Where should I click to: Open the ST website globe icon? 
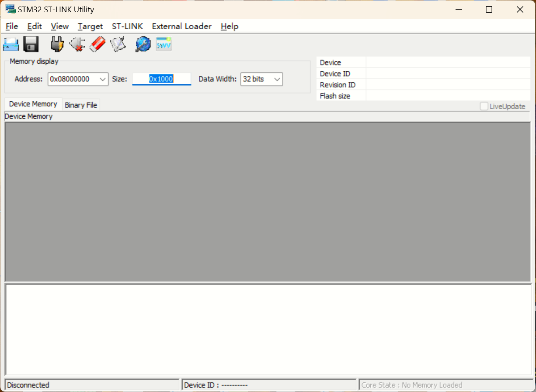click(x=143, y=44)
